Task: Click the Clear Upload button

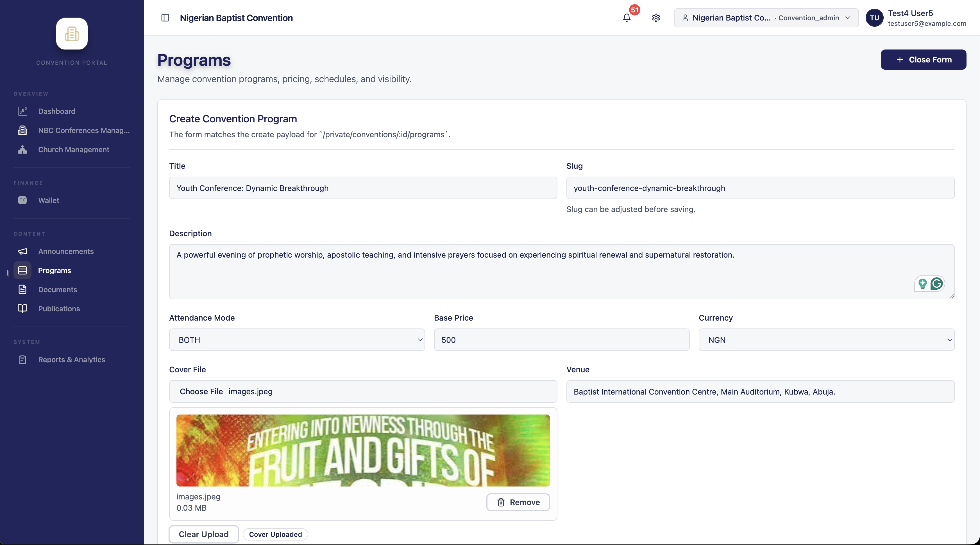Action: [x=203, y=534]
